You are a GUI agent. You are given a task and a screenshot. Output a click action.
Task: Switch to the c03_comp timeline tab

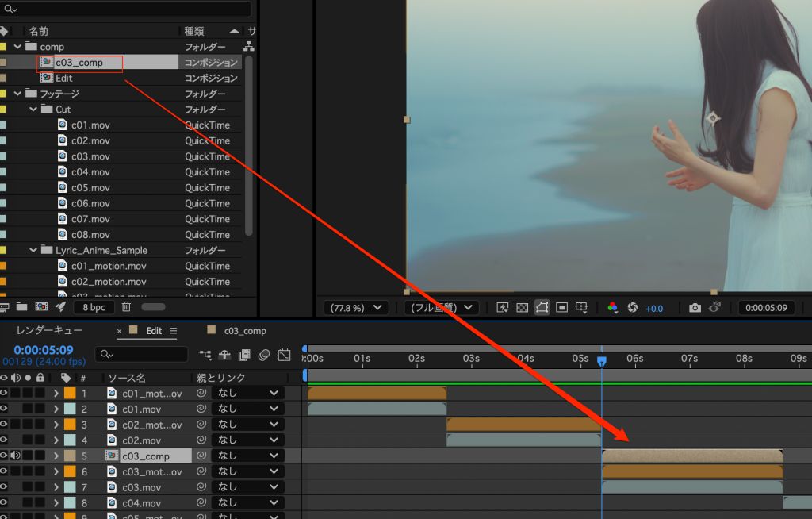point(244,331)
